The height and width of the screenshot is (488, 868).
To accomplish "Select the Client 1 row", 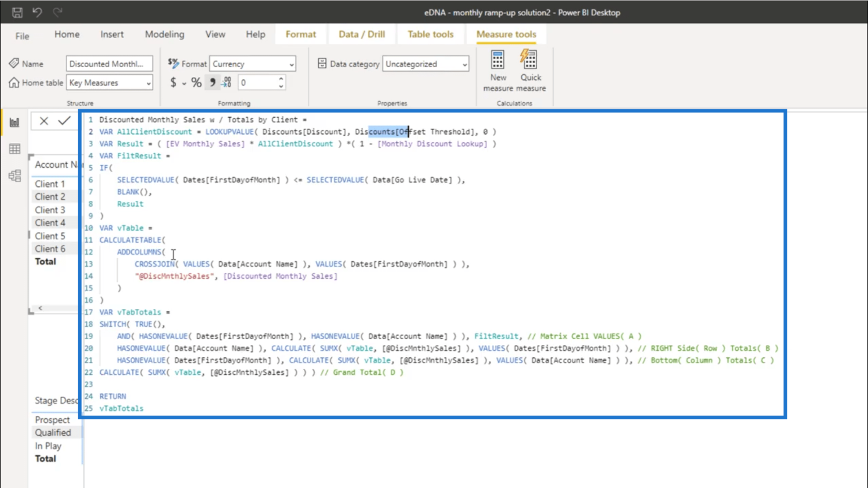I will 50,184.
